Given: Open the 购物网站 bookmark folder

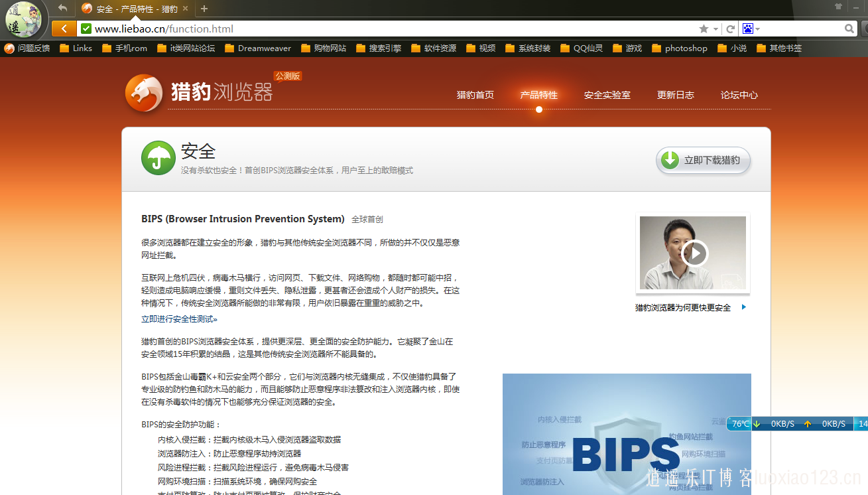Looking at the screenshot, I should coord(324,48).
